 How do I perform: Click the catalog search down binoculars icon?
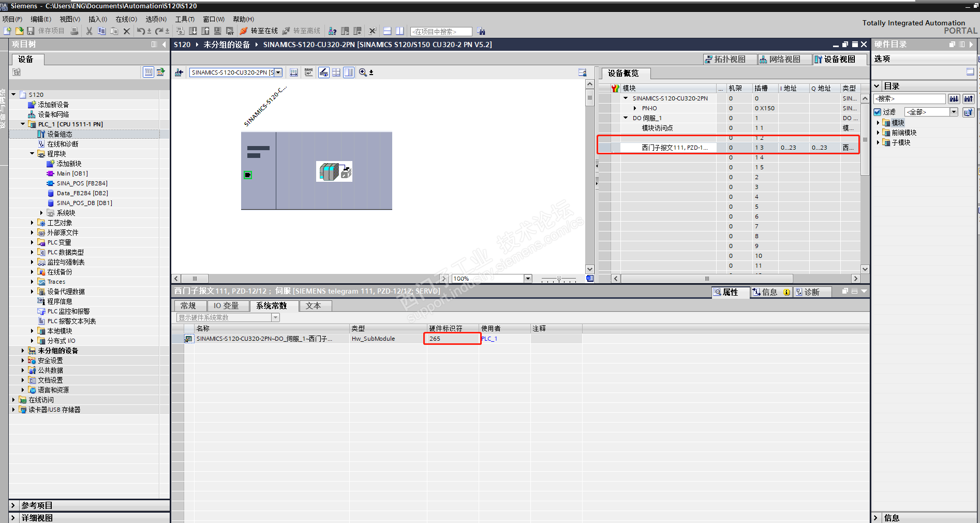(x=954, y=98)
